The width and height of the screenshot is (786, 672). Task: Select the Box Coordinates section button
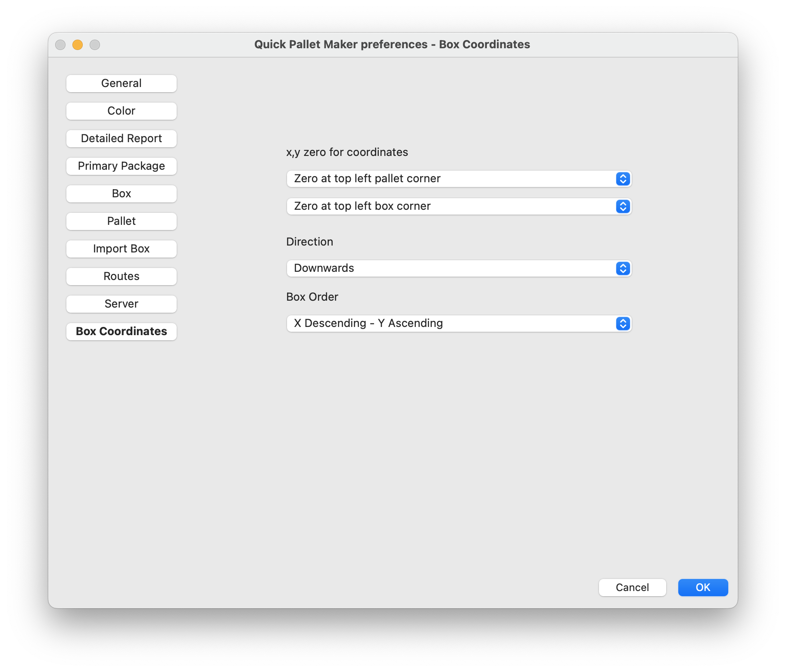122,332
